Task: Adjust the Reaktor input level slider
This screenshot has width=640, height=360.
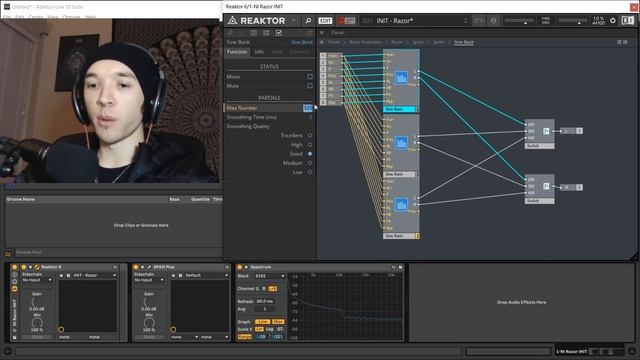Action: [x=520, y=20]
